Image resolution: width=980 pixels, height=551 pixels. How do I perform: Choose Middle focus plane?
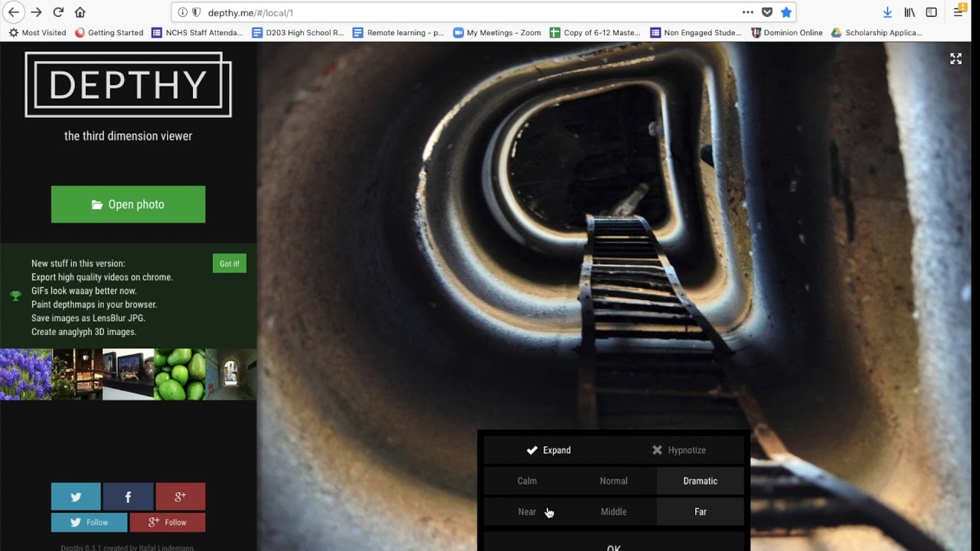pos(613,511)
